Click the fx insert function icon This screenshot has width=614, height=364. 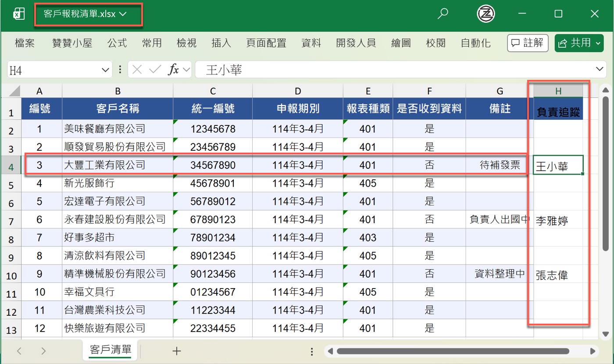174,69
